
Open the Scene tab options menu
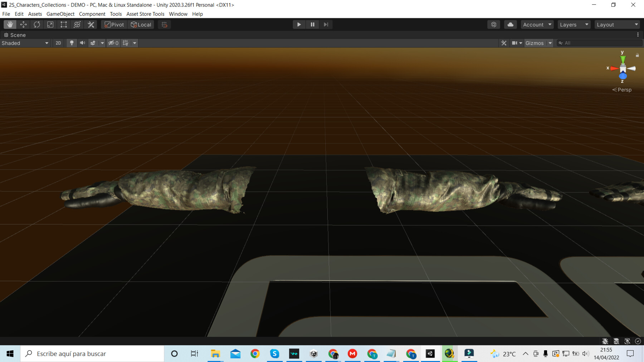(x=638, y=35)
